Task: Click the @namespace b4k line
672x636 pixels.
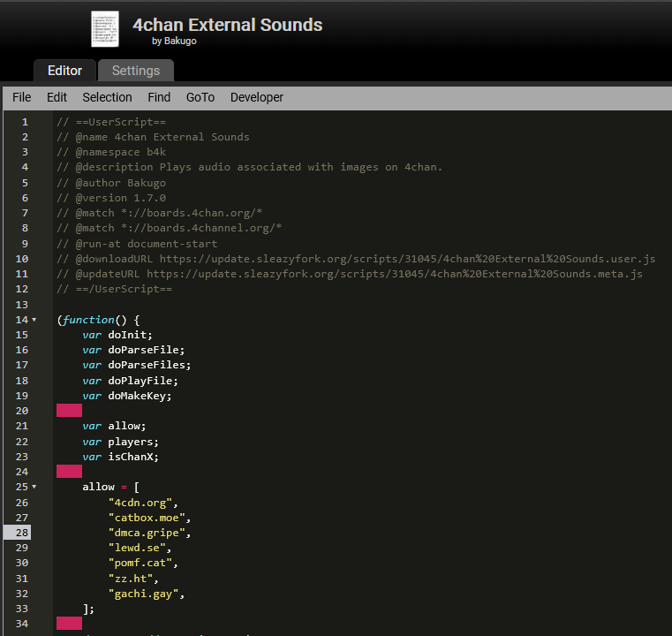Action: coord(111,152)
